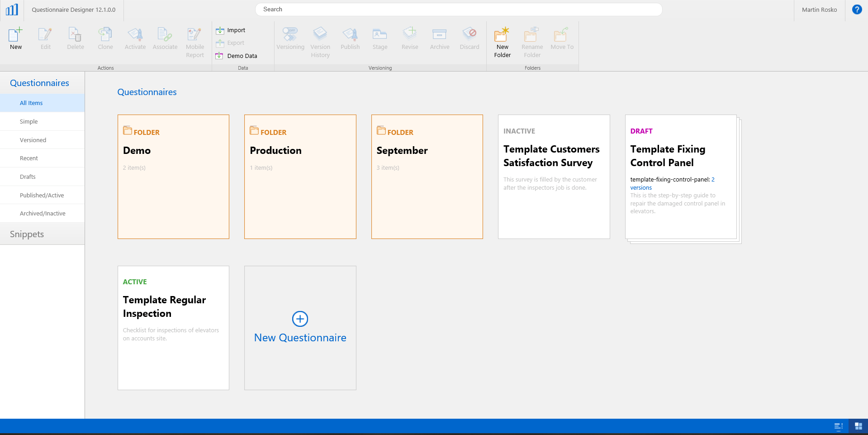Click the plus icon for New Questionnaire

[300, 319]
